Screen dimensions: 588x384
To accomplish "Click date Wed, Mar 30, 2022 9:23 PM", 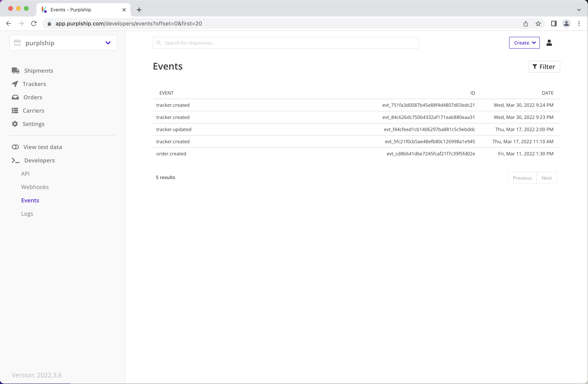I will click(x=524, y=117).
